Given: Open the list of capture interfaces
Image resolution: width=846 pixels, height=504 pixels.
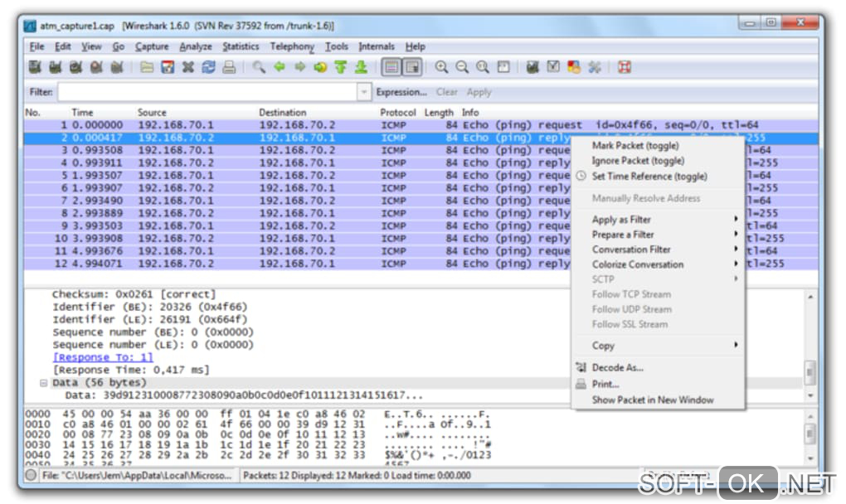Looking at the screenshot, I should (x=35, y=67).
